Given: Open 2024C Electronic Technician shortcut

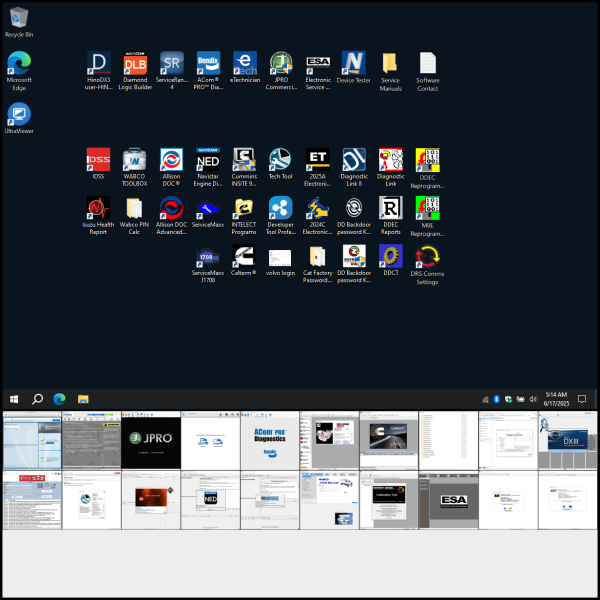Looking at the screenshot, I should [318, 215].
